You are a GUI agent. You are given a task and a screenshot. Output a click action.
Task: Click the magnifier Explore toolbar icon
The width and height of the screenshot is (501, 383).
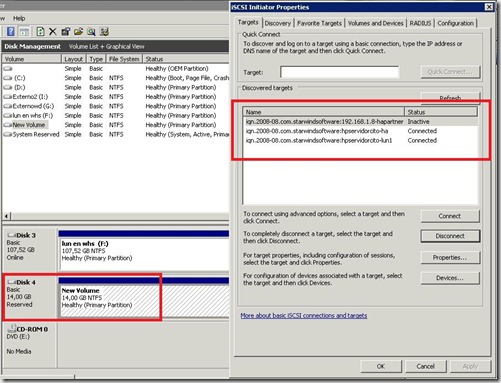tap(91, 32)
